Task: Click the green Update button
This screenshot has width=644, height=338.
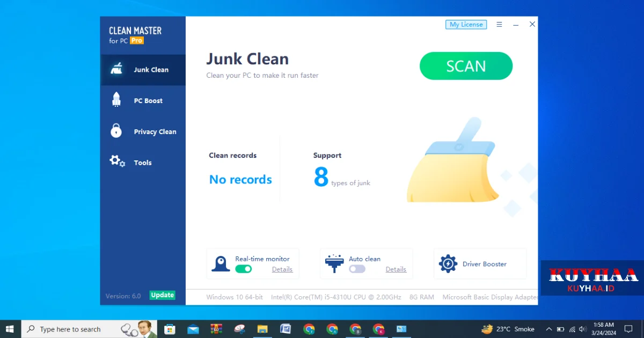Action: point(162,295)
